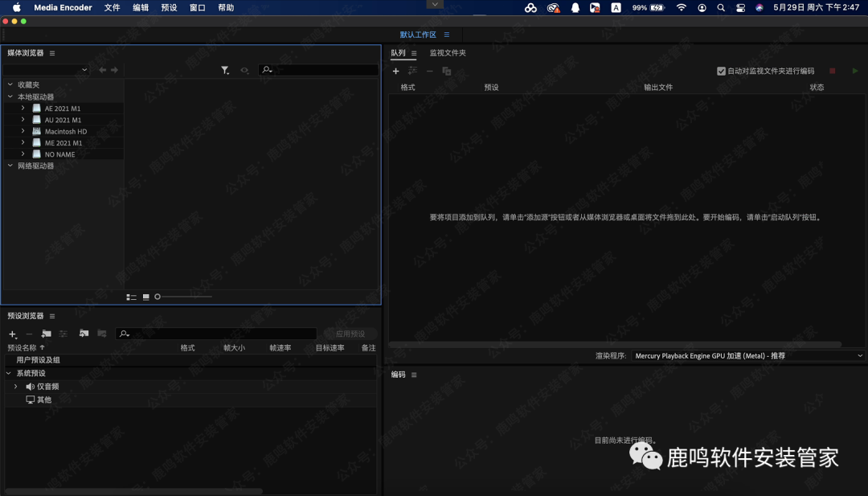868x496 pixels.
Task: Expand the AE 2021 M1 drive
Action: (x=23, y=108)
